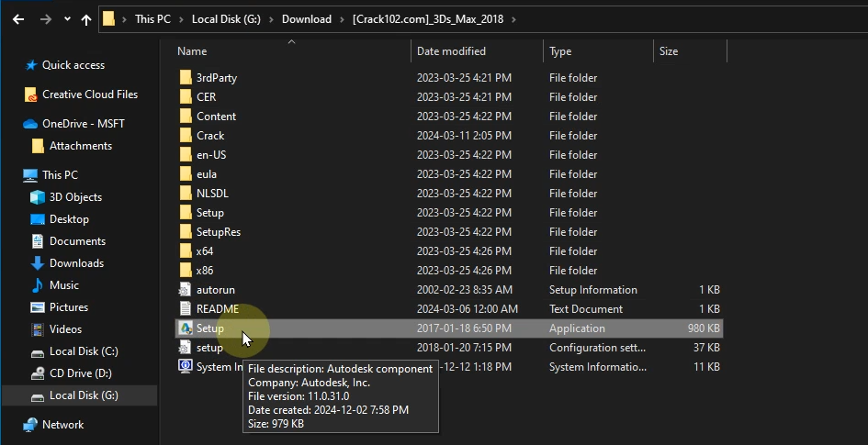Click the README text document icon
Image resolution: width=868 pixels, height=445 pixels.
point(185,309)
